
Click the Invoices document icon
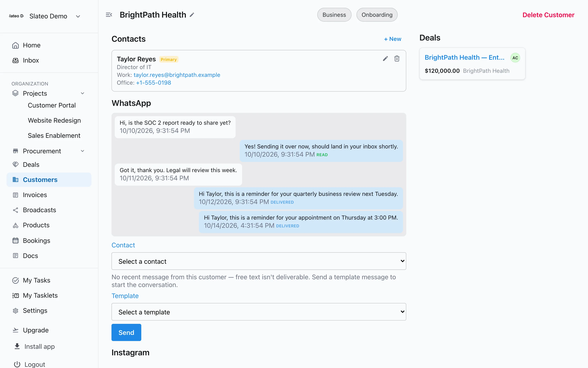click(x=16, y=195)
